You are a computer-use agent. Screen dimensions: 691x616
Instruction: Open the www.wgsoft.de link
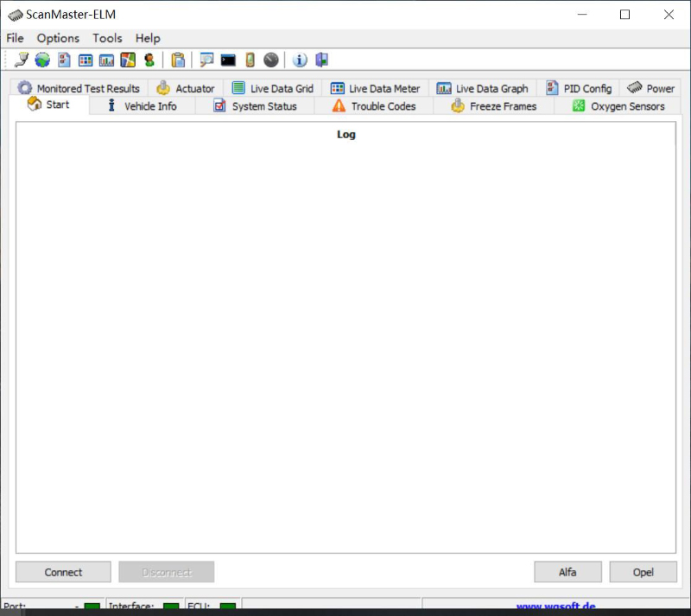(x=555, y=606)
